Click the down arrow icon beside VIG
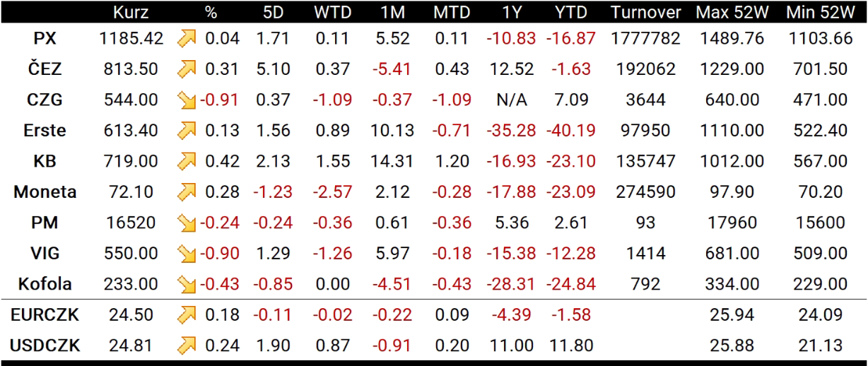Viewport: 868px width, 366px height. click(x=187, y=254)
